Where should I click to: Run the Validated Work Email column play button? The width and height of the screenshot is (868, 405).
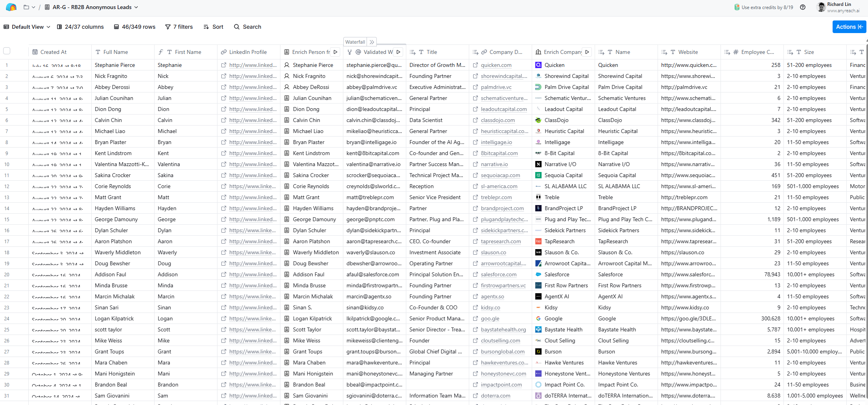398,52
